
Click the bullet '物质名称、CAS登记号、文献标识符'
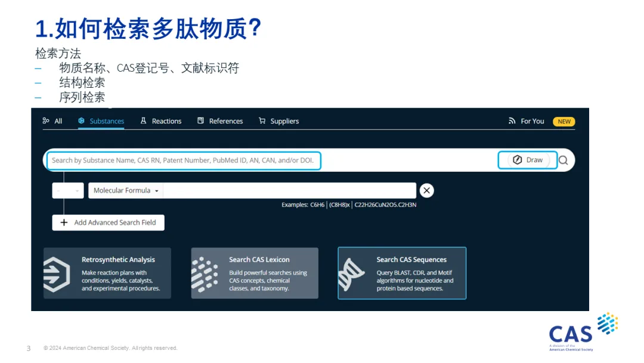click(149, 68)
